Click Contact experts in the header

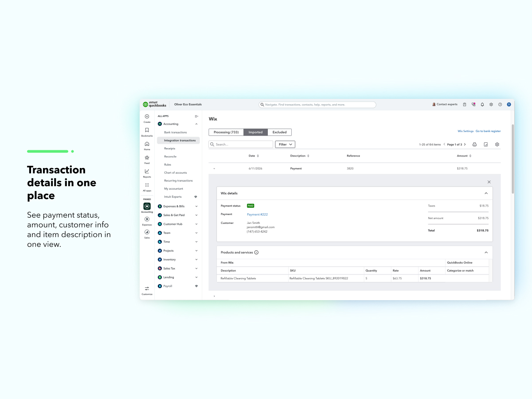tap(445, 105)
